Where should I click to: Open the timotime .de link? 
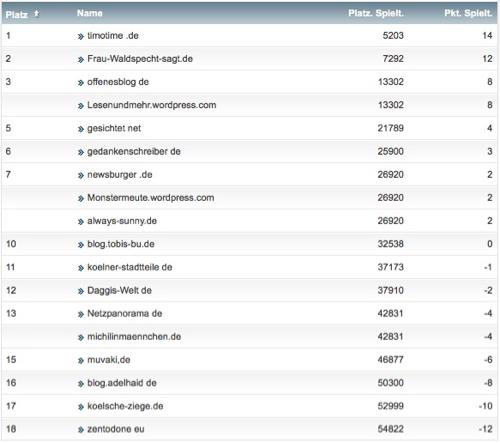click(x=113, y=36)
